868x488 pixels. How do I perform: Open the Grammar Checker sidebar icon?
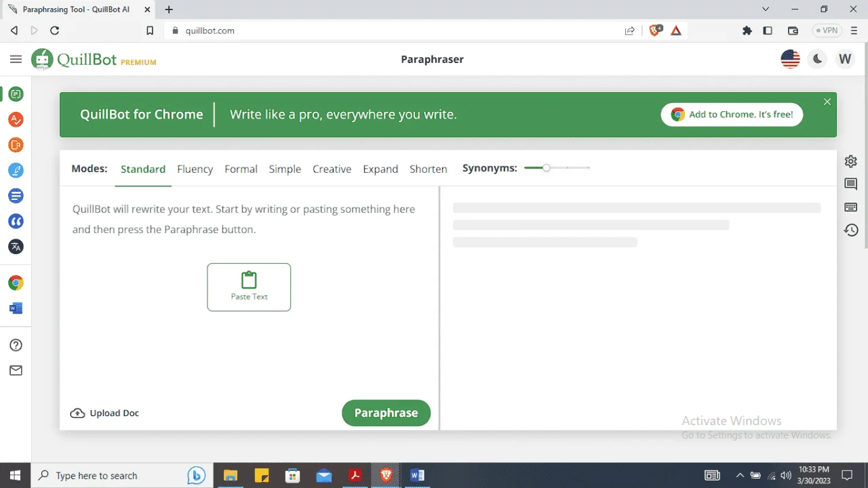click(16, 120)
